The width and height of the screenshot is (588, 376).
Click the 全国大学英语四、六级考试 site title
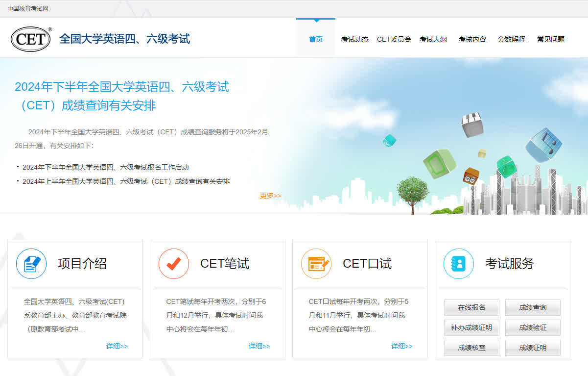(x=125, y=39)
